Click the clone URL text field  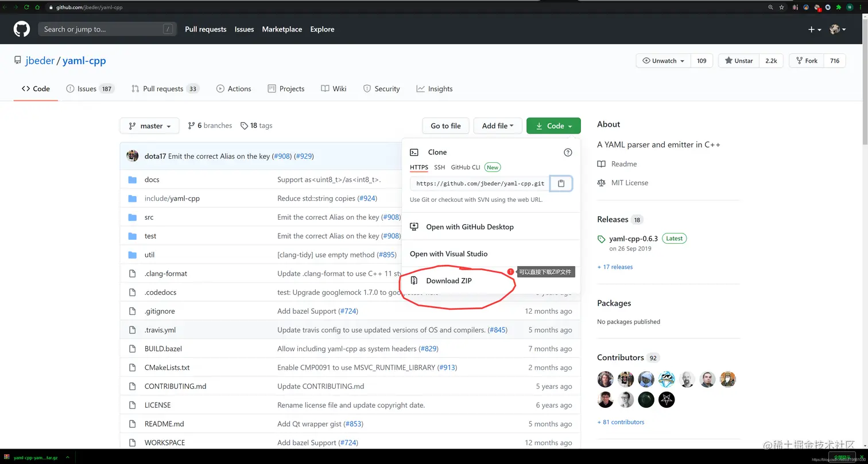tap(480, 184)
